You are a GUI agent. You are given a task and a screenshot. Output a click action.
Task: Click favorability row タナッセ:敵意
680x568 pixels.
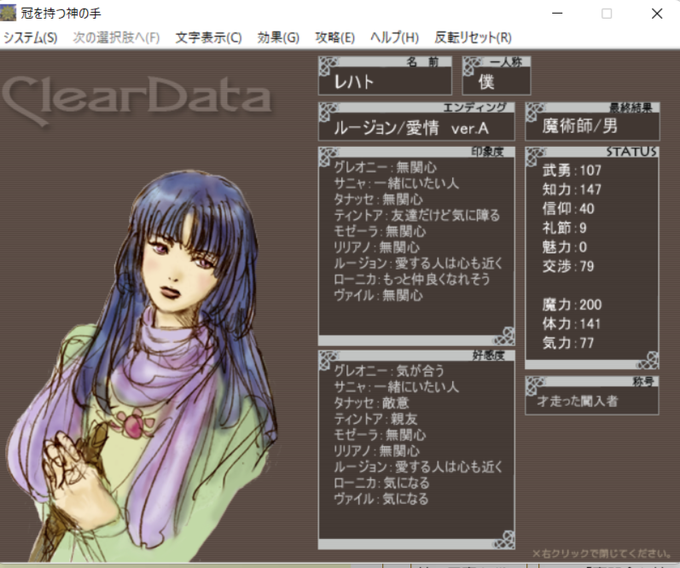(371, 403)
